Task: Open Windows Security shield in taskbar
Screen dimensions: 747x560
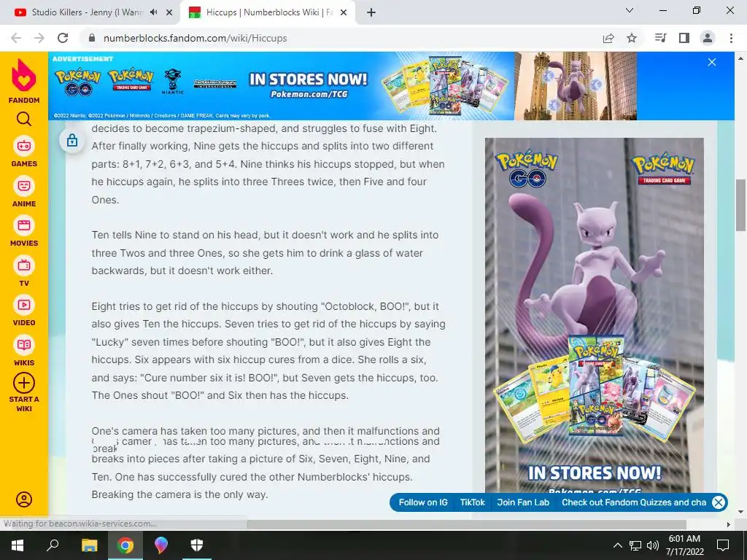Action: coord(197,545)
